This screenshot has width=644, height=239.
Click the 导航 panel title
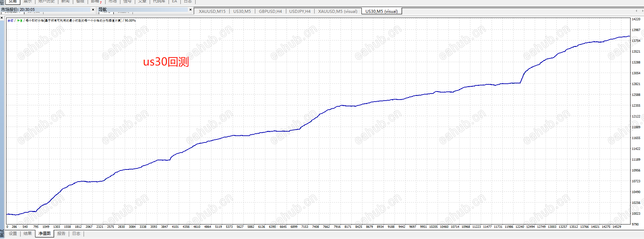tap(103, 10)
